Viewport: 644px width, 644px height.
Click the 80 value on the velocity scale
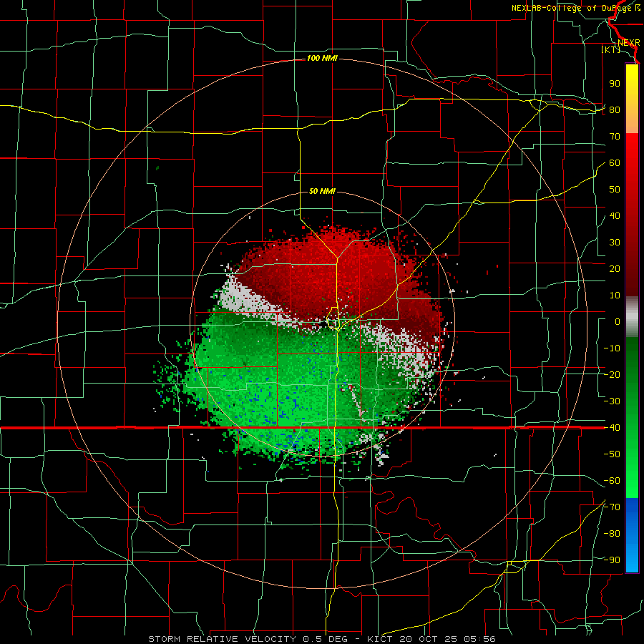615,110
